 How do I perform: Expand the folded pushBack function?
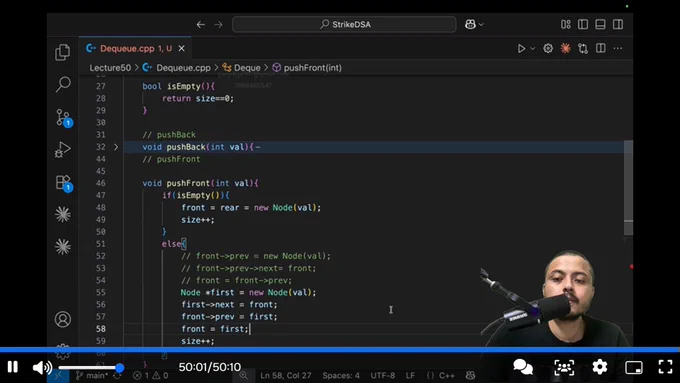pos(116,147)
